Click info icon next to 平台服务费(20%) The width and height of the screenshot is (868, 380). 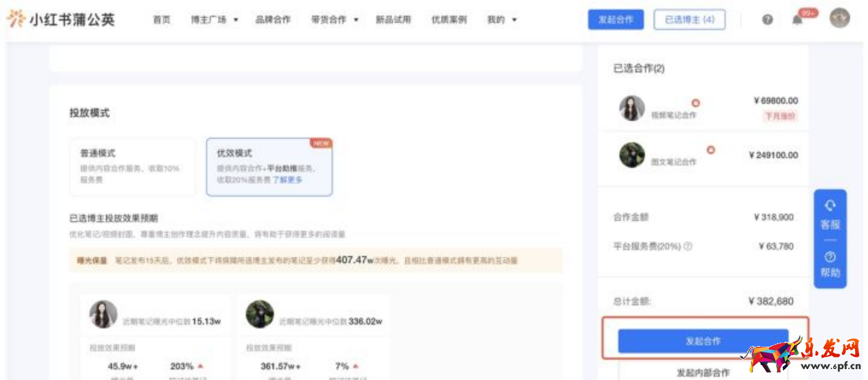click(688, 247)
